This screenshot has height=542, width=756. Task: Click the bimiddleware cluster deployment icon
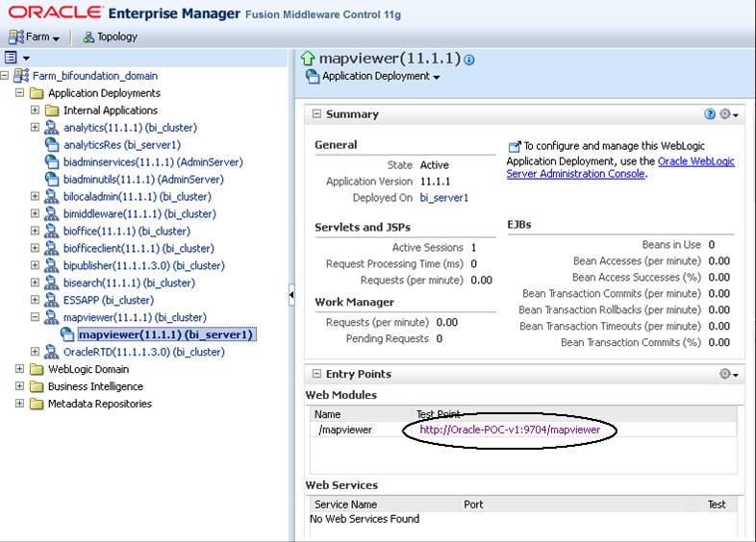point(52,214)
